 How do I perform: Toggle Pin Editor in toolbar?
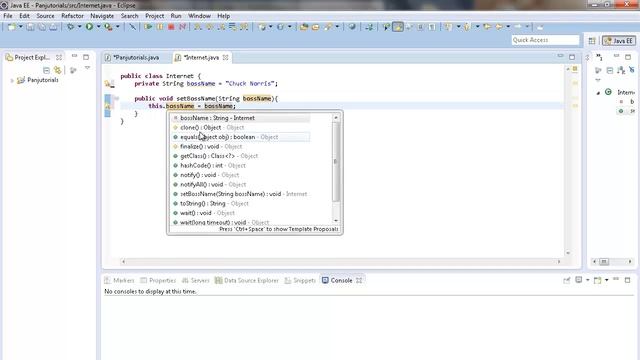pyautogui.click(x=540, y=27)
